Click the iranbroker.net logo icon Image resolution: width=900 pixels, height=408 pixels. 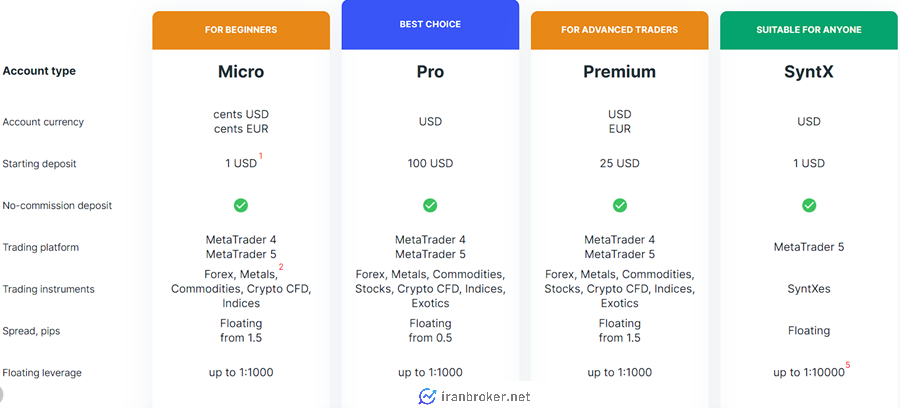coord(427,396)
